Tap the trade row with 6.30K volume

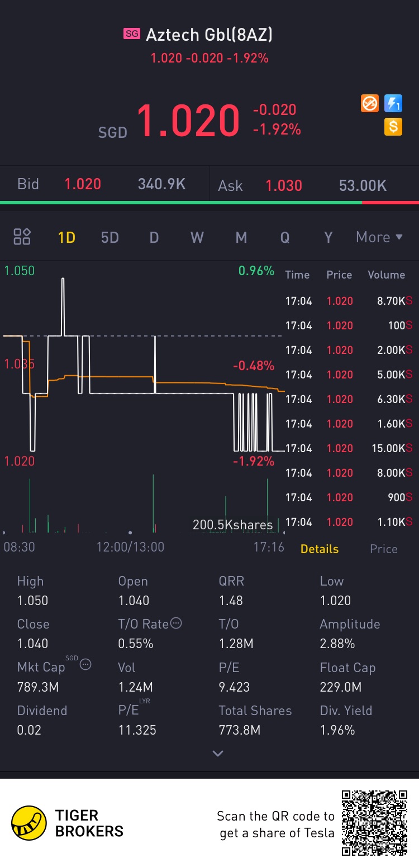click(349, 399)
